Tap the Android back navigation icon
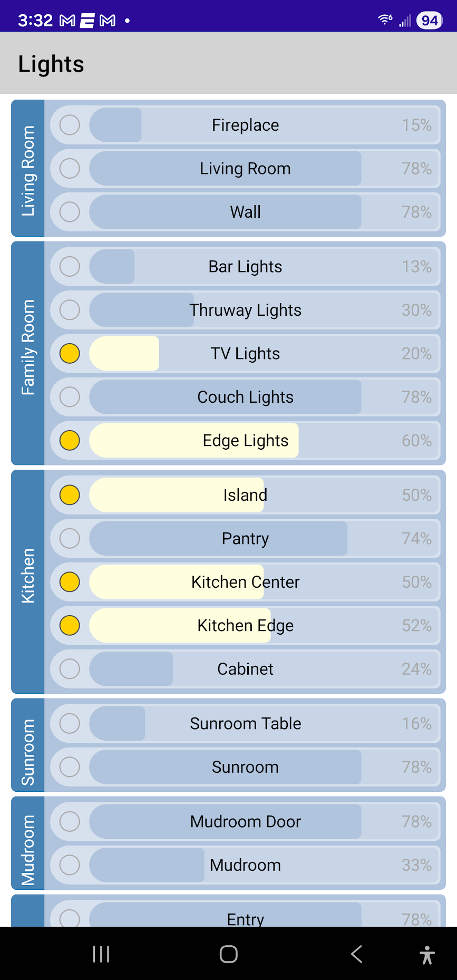Image resolution: width=457 pixels, height=980 pixels. click(x=357, y=954)
